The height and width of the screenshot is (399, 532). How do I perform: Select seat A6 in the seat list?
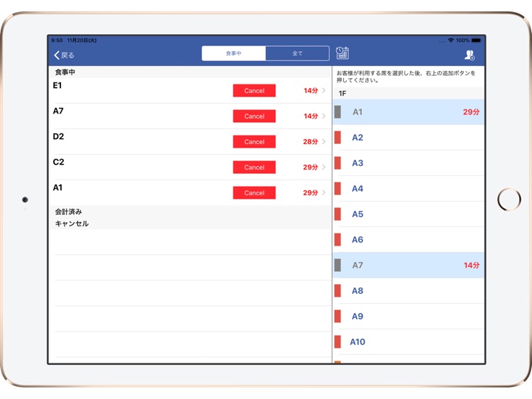(409, 239)
